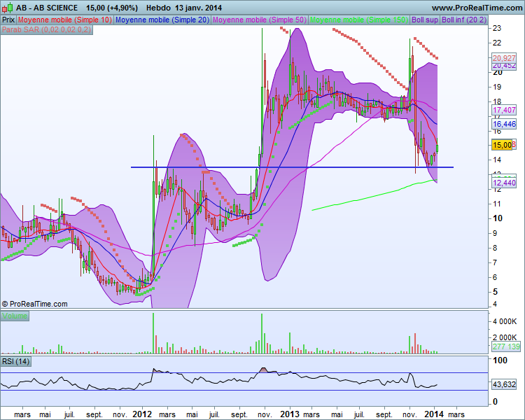525x420 pixels.
Task: Click the 2013 label on time axis
Action: pos(290,414)
